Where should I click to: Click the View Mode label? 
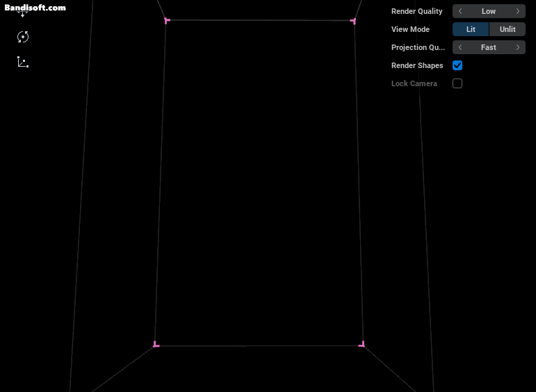pos(410,29)
